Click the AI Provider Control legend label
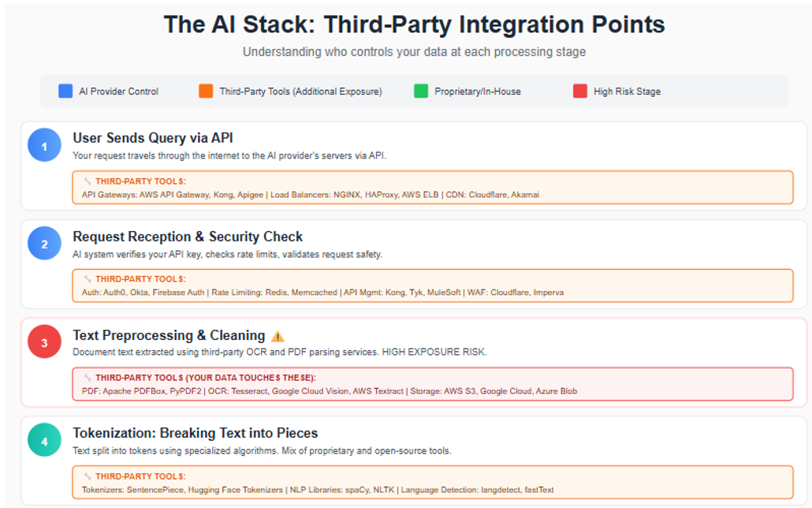This screenshot has height=508, width=812. pyautogui.click(x=118, y=92)
